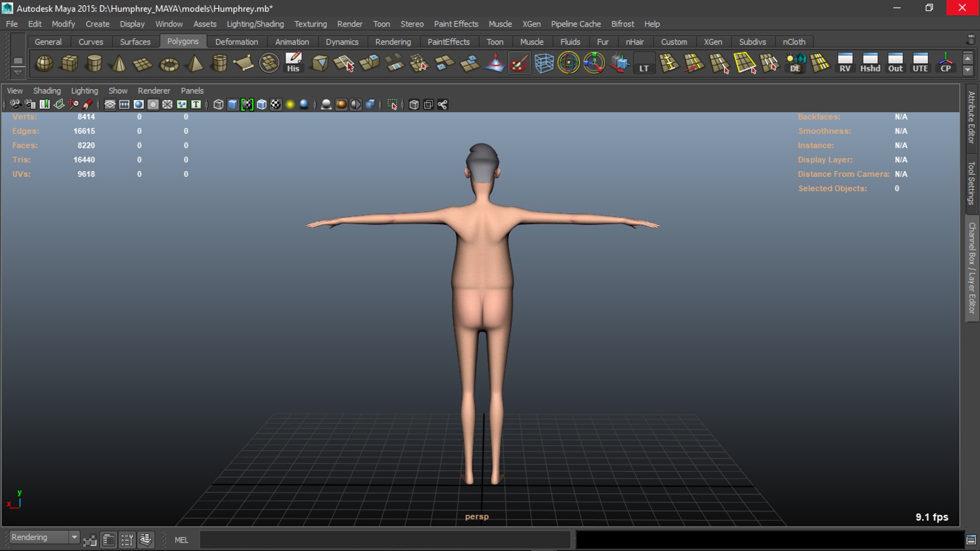Switch to the Deformation shelf tab
Image resolution: width=980 pixels, height=551 pixels.
coord(236,42)
